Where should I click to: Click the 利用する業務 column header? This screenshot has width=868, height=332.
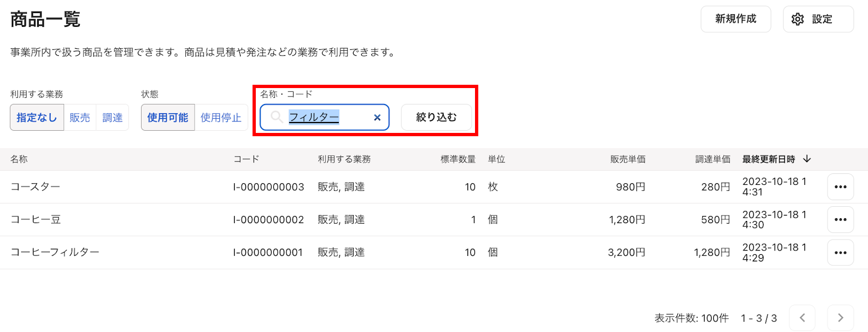coord(344,159)
